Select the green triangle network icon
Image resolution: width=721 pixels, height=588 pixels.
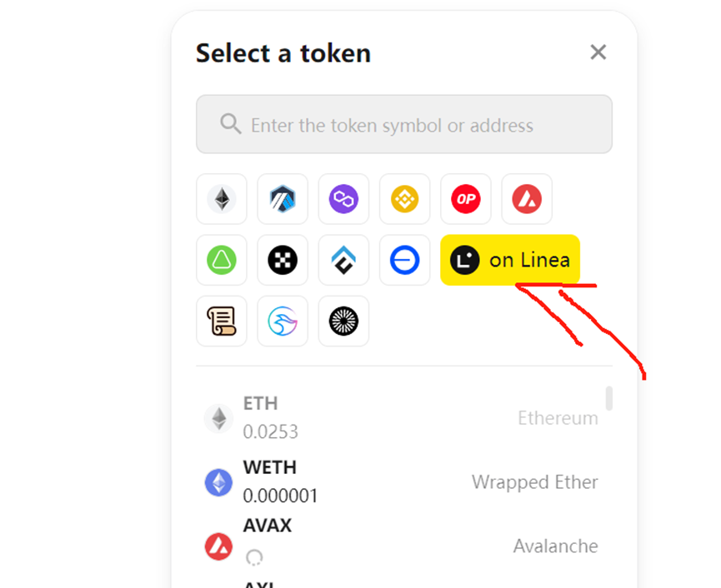222,260
